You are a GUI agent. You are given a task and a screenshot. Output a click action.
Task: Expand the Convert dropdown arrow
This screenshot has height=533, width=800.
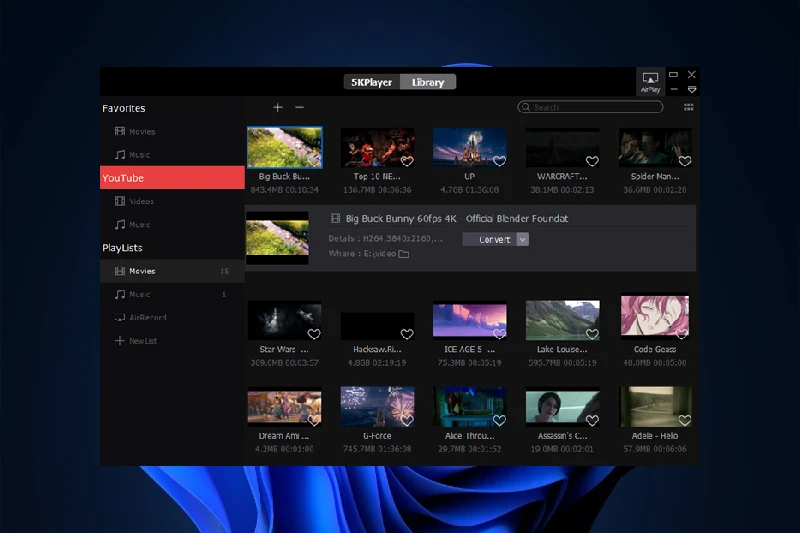click(522, 239)
